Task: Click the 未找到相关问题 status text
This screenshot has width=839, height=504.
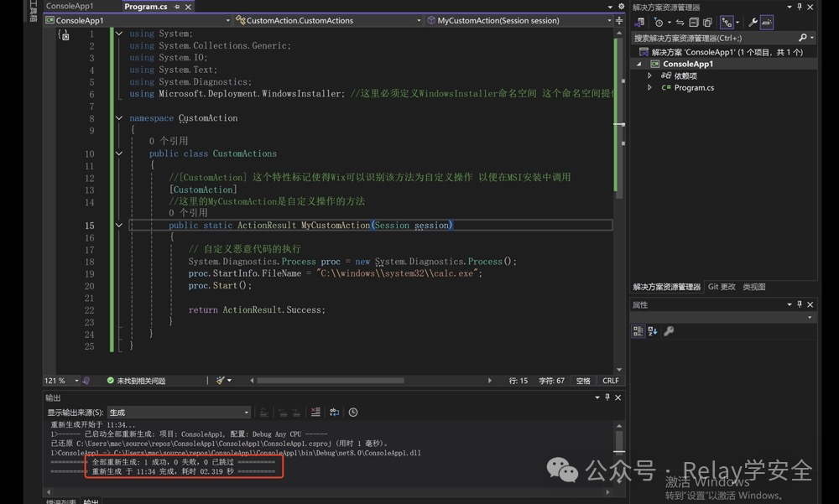Action: click(x=141, y=381)
